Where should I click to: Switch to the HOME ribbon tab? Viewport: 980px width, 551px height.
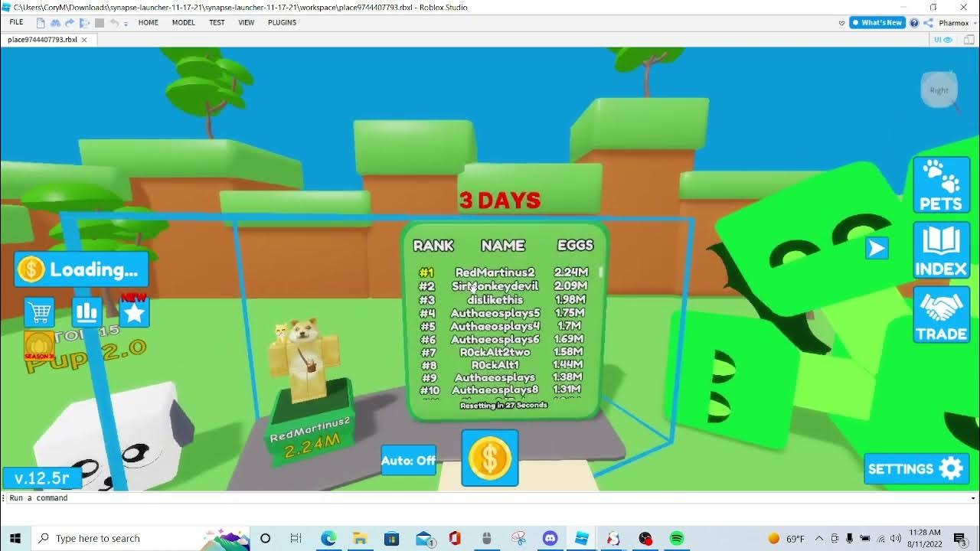[x=148, y=22]
